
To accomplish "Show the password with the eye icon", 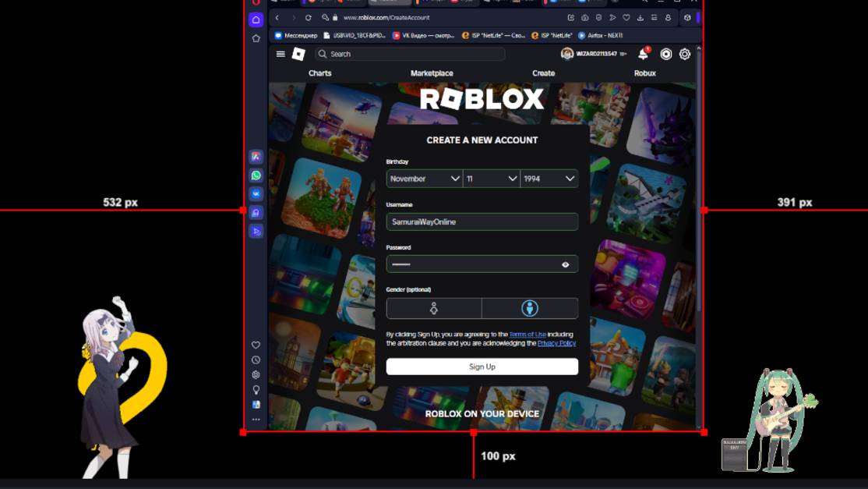I will 565,264.
